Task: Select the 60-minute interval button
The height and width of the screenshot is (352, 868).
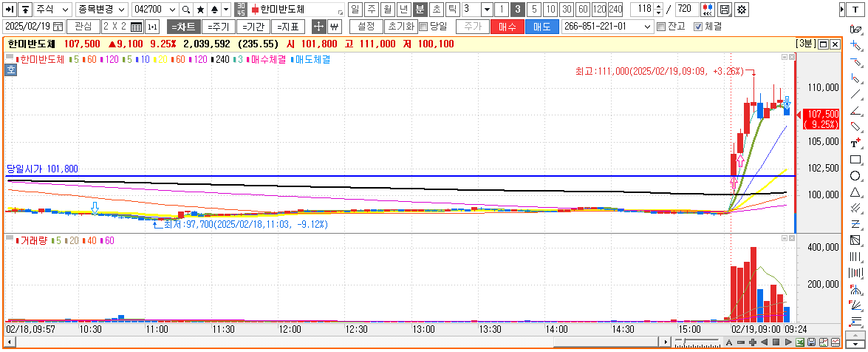Action: click(583, 10)
